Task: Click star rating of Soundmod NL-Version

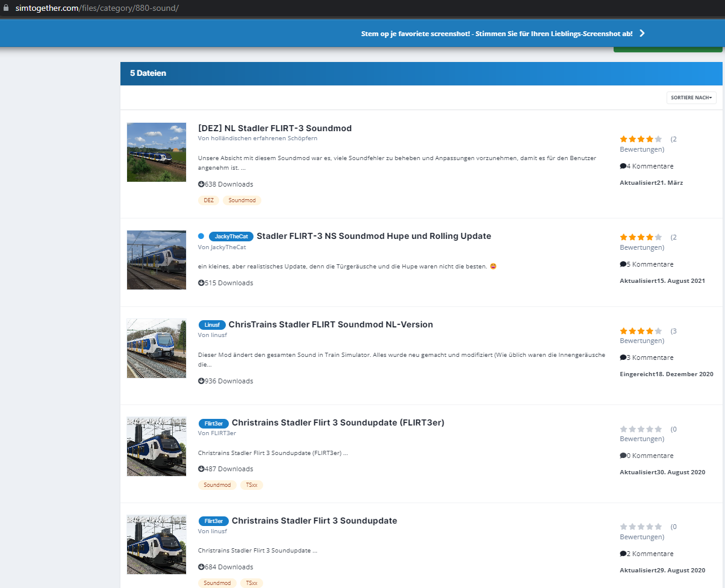Action: point(641,331)
